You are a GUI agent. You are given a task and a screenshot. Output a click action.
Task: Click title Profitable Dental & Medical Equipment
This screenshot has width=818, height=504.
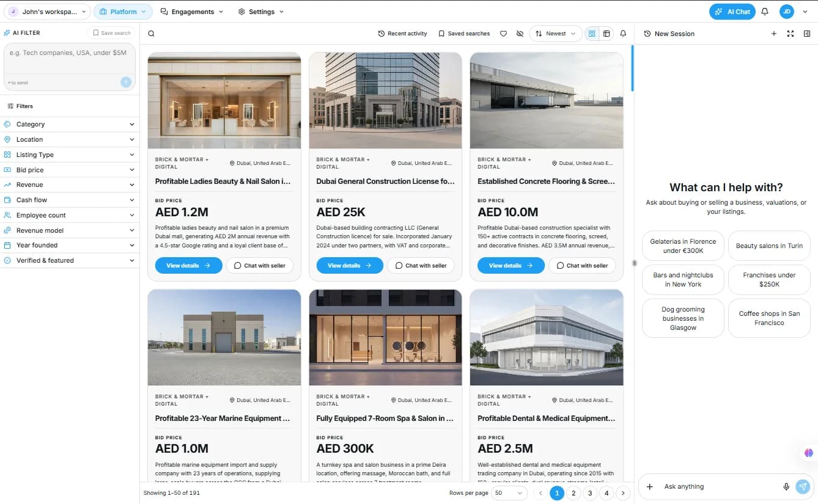click(547, 418)
